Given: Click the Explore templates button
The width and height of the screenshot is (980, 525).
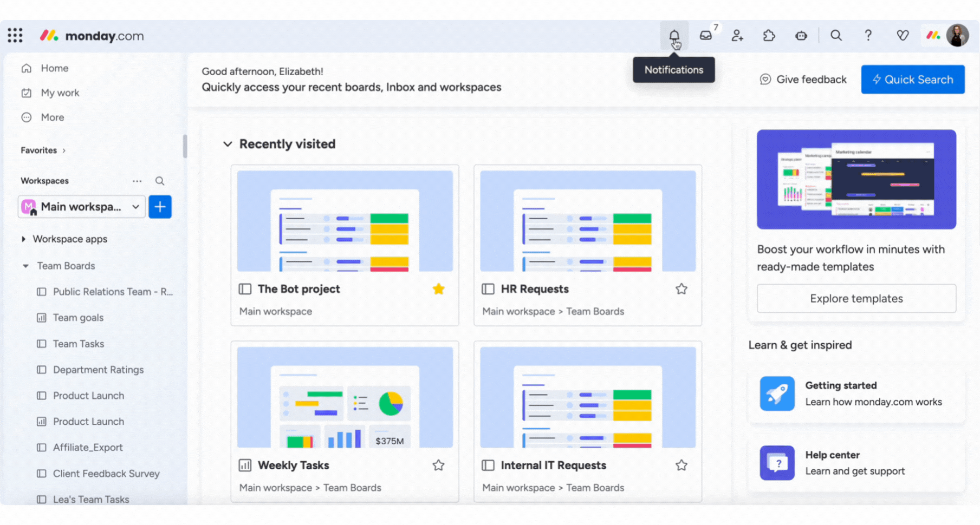Looking at the screenshot, I should [x=856, y=298].
